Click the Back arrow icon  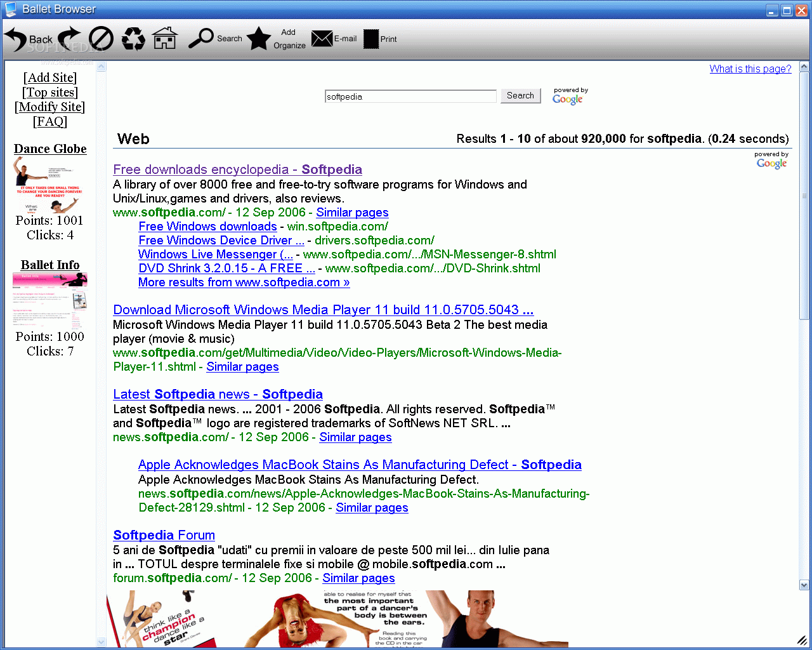(15, 39)
